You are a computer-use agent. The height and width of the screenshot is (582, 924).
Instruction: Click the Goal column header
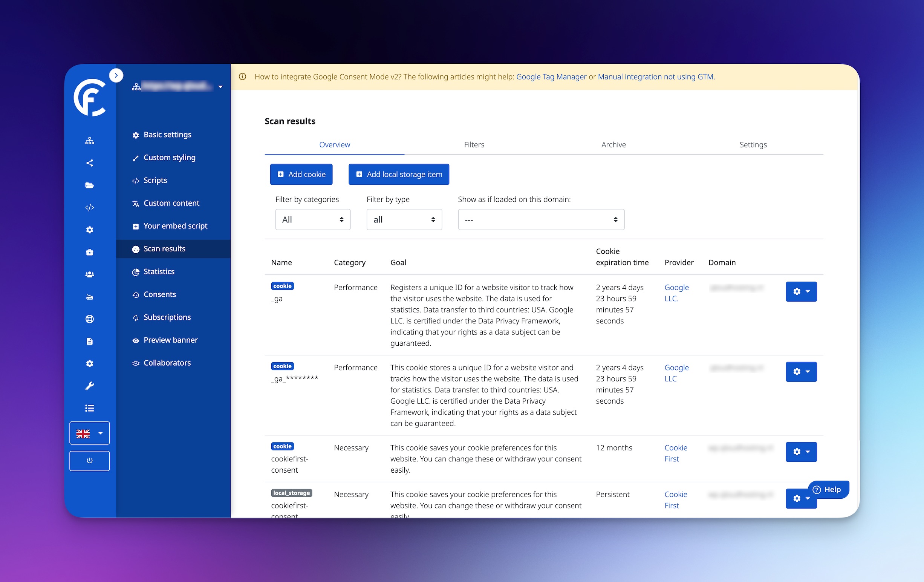click(398, 263)
